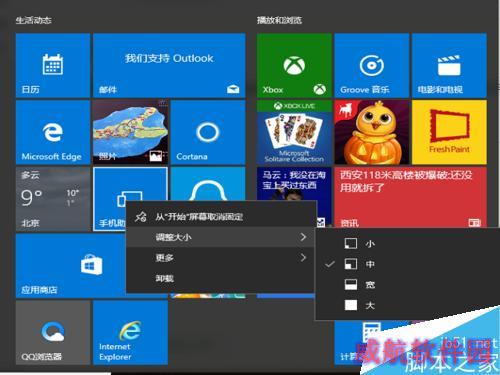Open the Cortana tile
Viewport: 500px width, 375px height.
point(208,132)
